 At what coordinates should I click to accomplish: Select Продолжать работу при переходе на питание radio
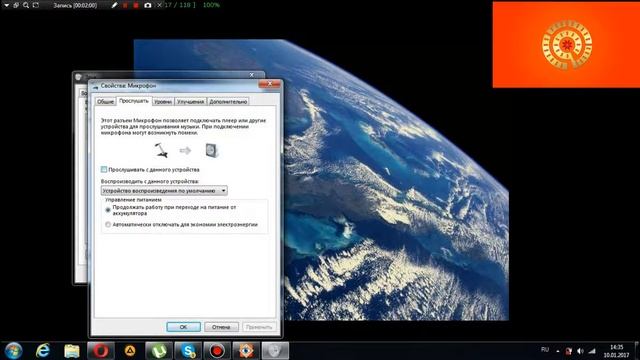[108, 210]
